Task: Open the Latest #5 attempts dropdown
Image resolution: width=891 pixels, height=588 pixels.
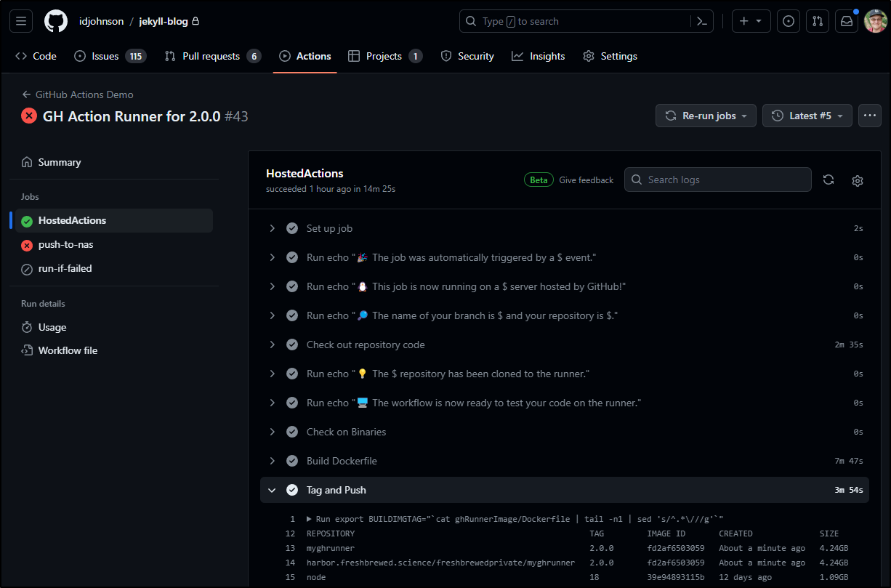Action: [807, 116]
